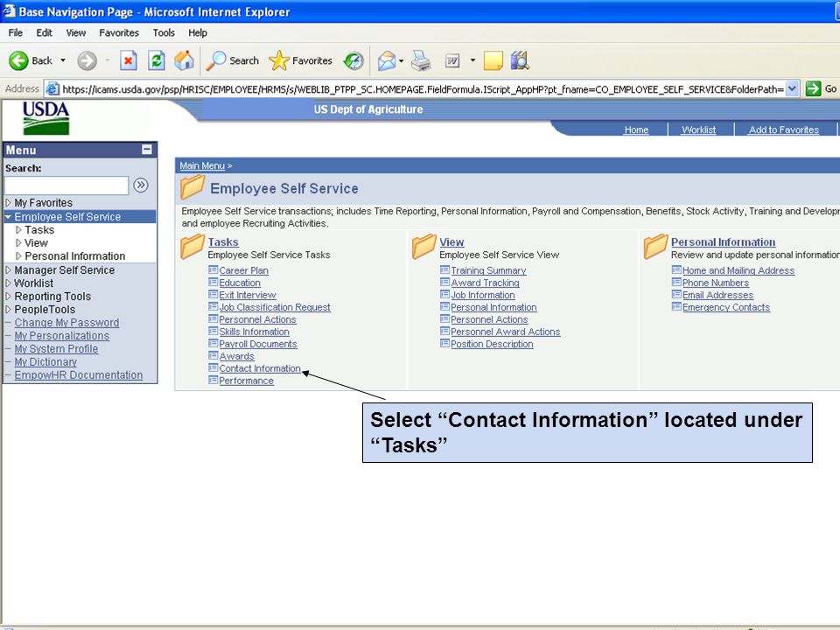
Task: Open the Edit menu
Action: [44, 32]
